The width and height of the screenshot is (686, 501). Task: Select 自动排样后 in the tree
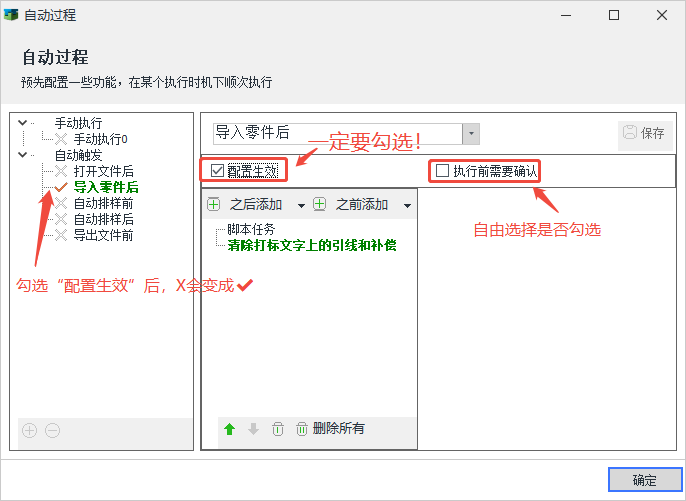point(104,219)
